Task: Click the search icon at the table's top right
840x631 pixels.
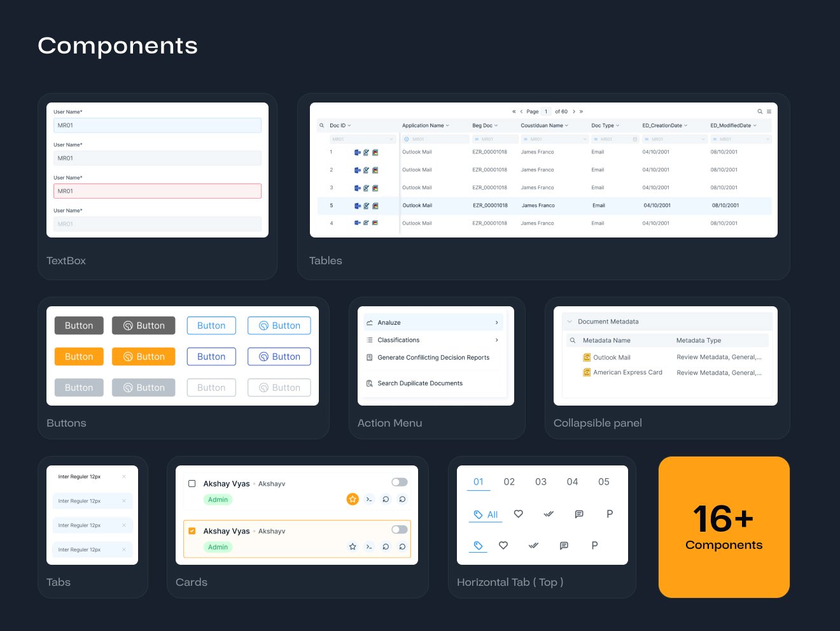Action: (759, 111)
